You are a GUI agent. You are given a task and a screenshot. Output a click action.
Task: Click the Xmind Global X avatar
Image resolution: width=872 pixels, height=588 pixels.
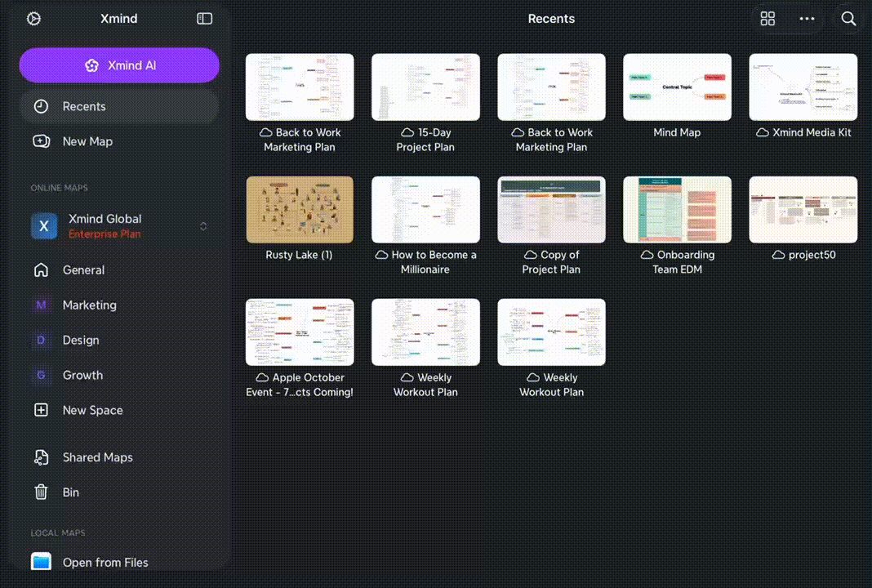click(x=44, y=226)
